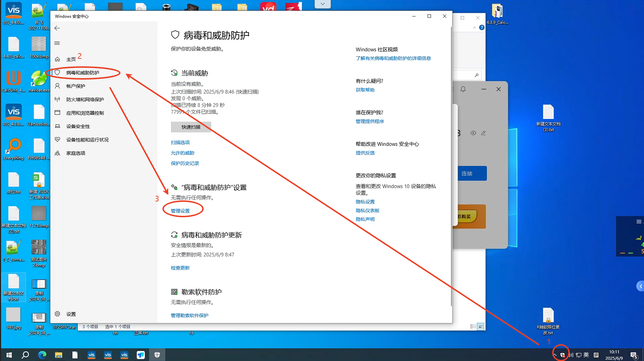The width and height of the screenshot is (644, 361).
Task: Click the 获取帮助 link
Action: (365, 90)
